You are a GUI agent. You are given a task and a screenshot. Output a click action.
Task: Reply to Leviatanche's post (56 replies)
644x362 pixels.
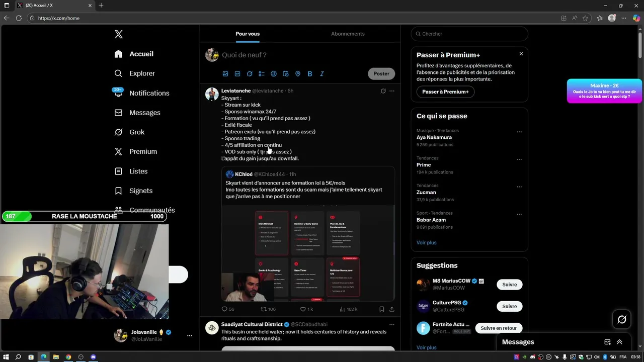click(x=228, y=309)
